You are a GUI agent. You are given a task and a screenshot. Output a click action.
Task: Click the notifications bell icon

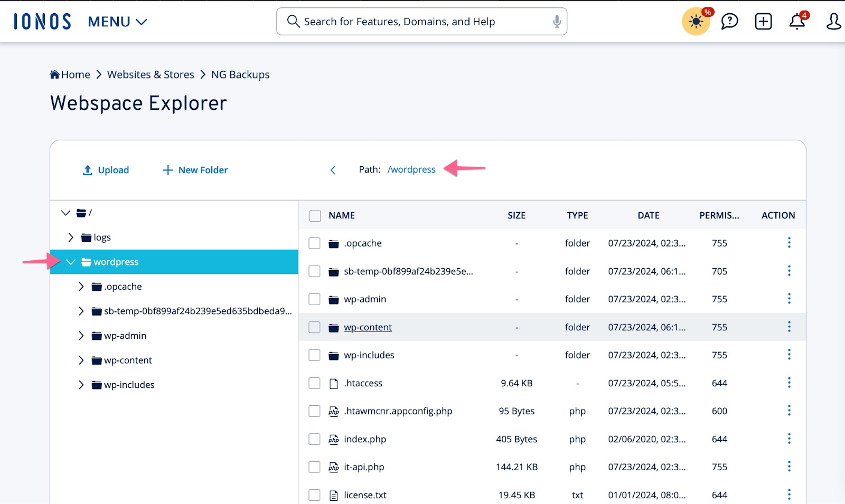[796, 22]
